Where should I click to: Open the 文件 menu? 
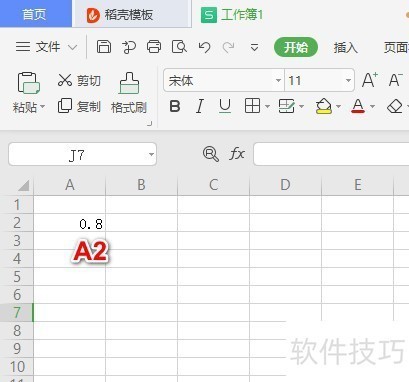[48, 47]
